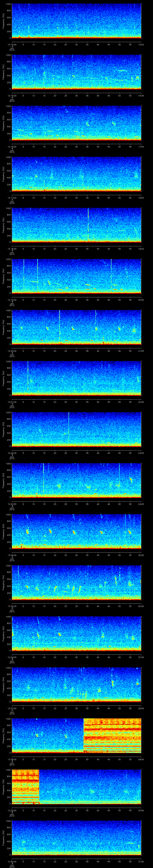This screenshot has height=868, width=153.
Task: Click the 1000 Hz tick label on top spectrogram
Action: coord(8,4)
